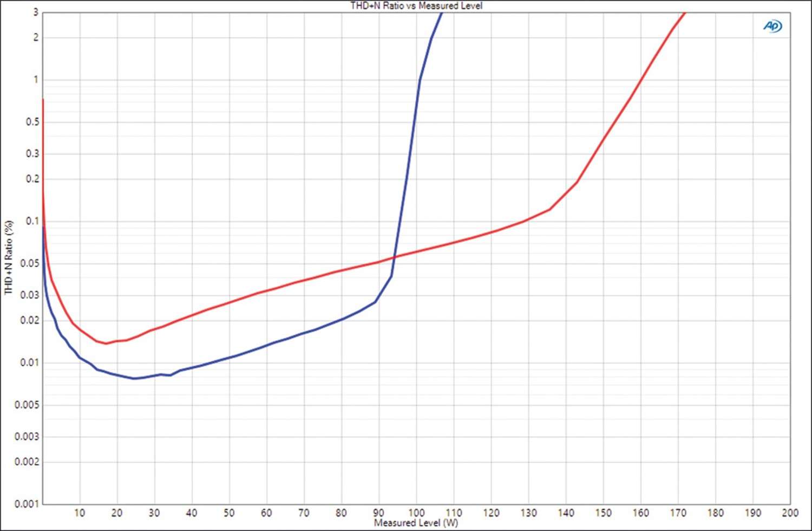The image size is (812, 531).
Task: Click the AP logo icon
Action: click(772, 26)
